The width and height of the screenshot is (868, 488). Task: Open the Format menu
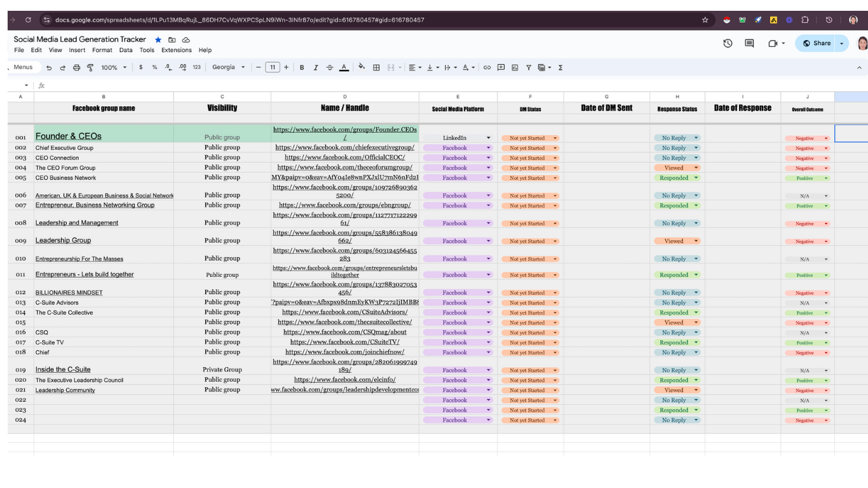coord(102,50)
